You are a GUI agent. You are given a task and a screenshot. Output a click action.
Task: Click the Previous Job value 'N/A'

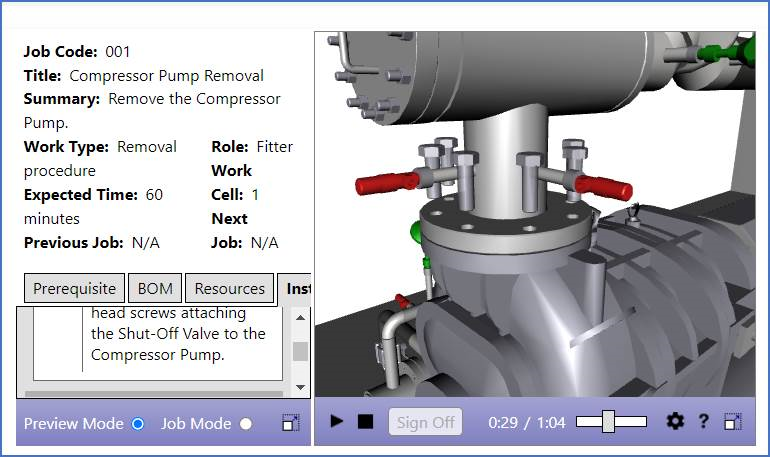146,242
